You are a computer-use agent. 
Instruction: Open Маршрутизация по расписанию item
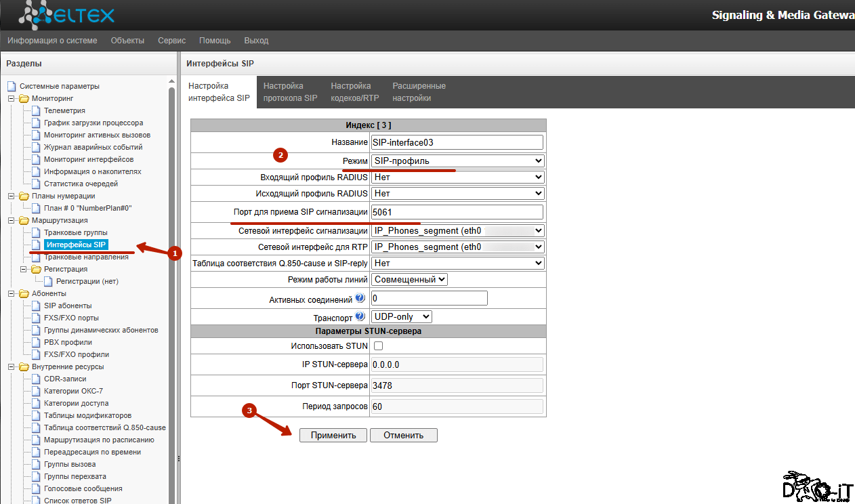[99, 440]
